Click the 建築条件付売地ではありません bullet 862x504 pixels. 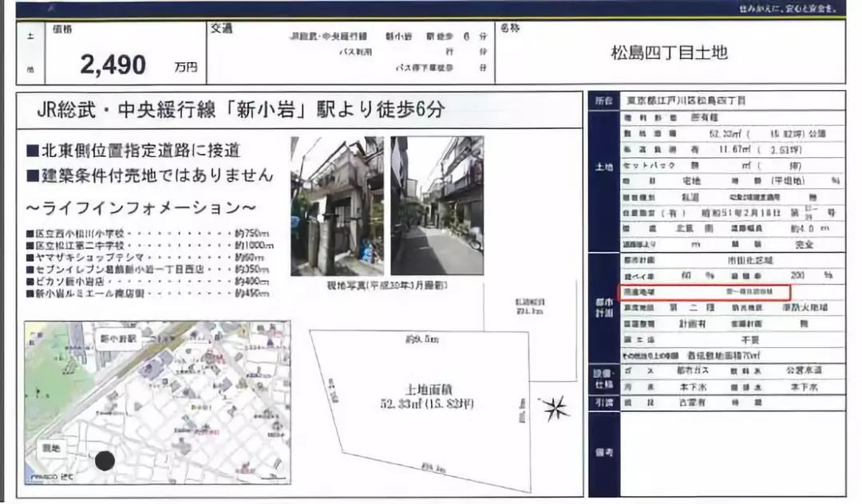point(149,175)
